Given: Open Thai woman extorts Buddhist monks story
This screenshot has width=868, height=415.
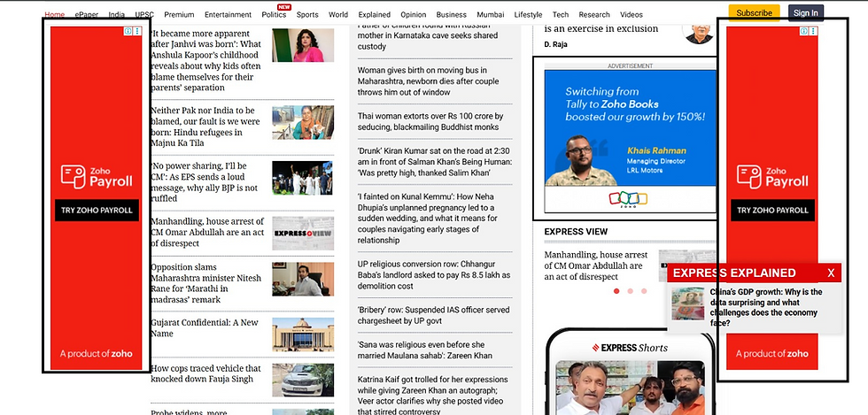Looking at the screenshot, I should pos(430,122).
